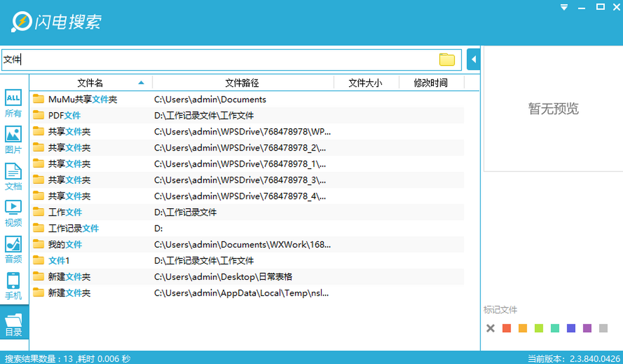Viewport: 623px width, 364px height.
Task: Choose the 音频 audio category
Action: tap(13, 249)
